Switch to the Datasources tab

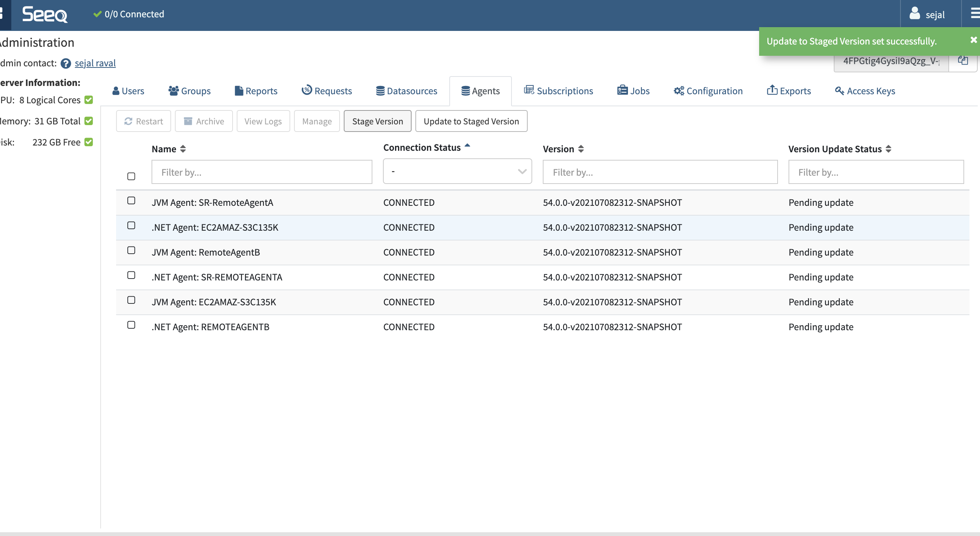[407, 91]
